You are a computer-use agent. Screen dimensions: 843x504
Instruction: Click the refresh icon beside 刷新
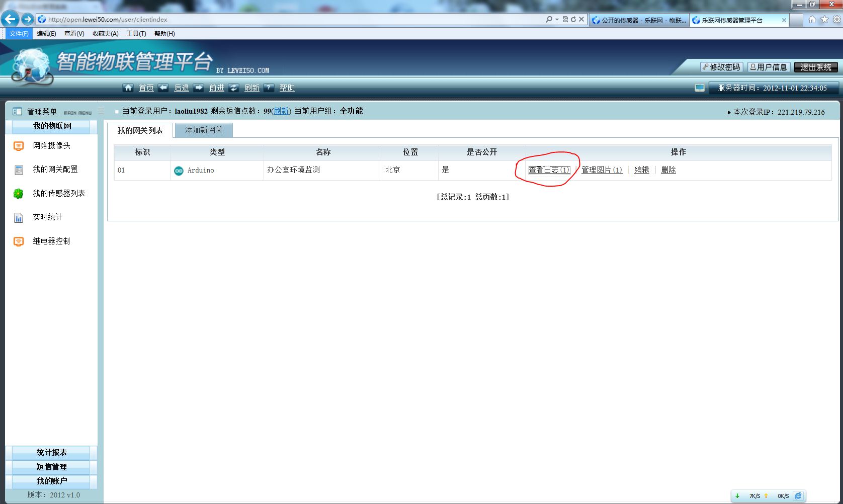(x=233, y=88)
